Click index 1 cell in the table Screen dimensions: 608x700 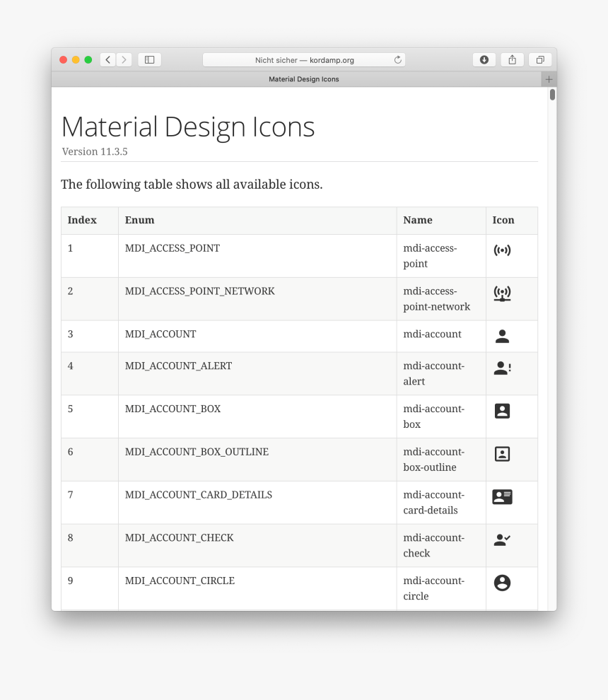(90, 256)
